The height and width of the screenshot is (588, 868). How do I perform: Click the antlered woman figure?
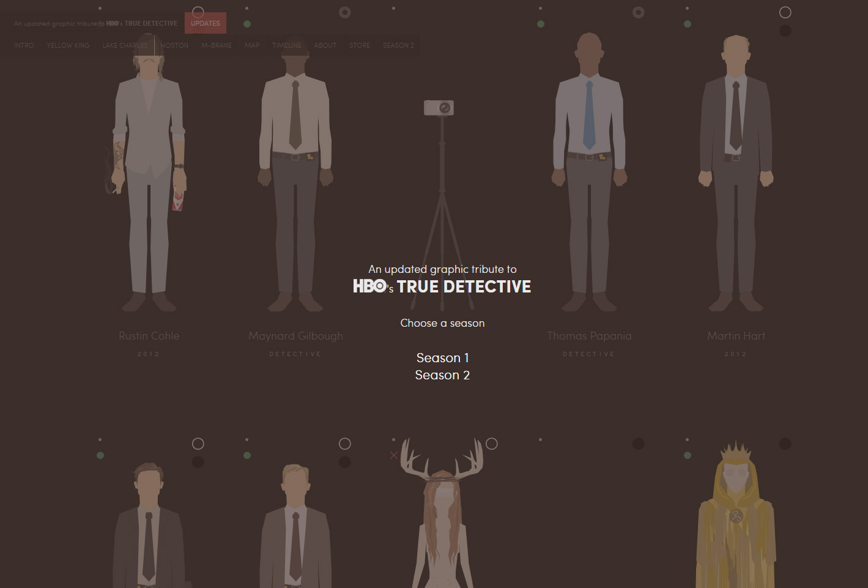point(442,514)
